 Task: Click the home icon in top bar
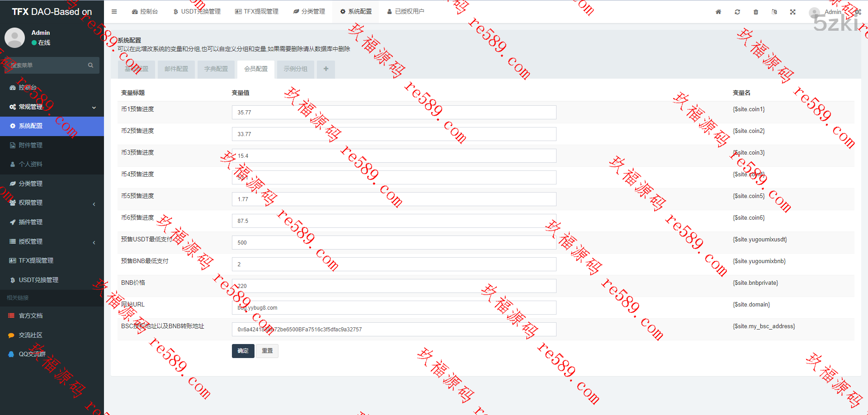click(x=718, y=12)
